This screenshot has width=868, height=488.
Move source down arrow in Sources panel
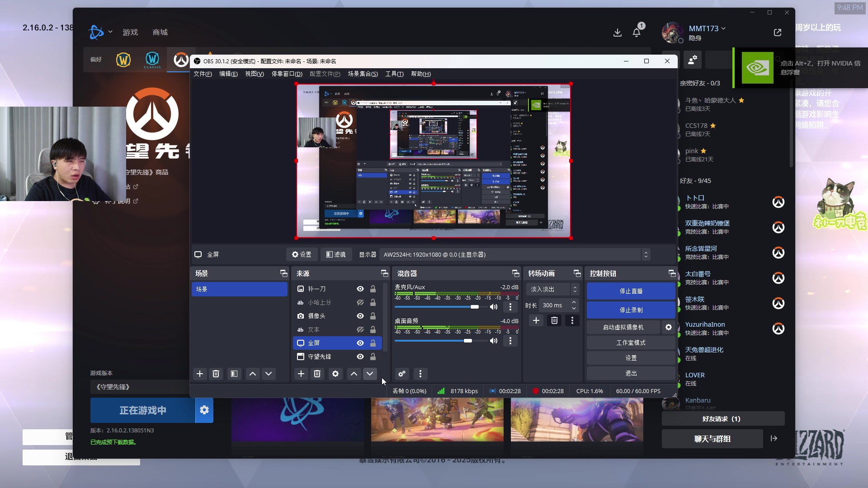[x=370, y=374]
